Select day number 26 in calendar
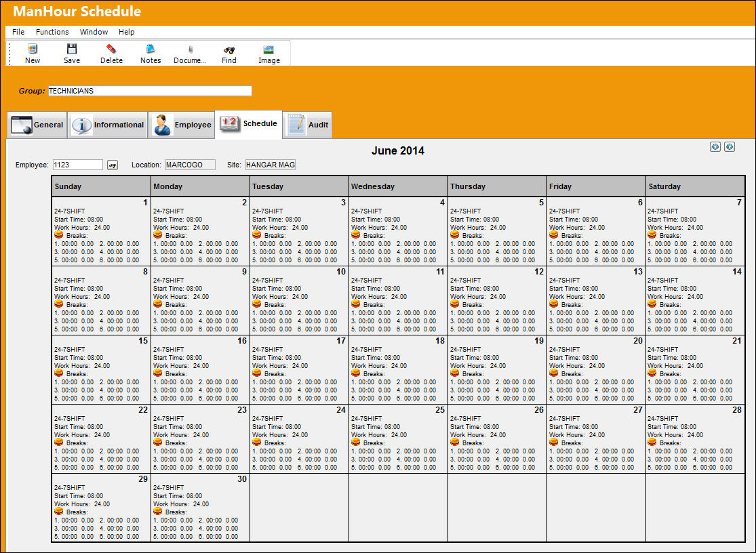This screenshot has width=756, height=553. click(x=538, y=410)
